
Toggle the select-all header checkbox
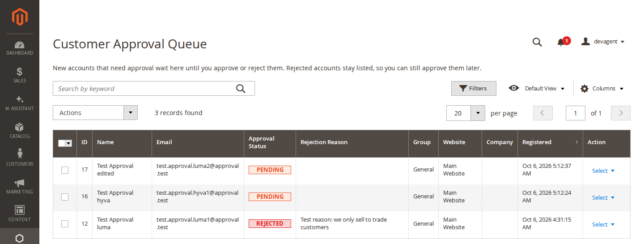click(62, 143)
